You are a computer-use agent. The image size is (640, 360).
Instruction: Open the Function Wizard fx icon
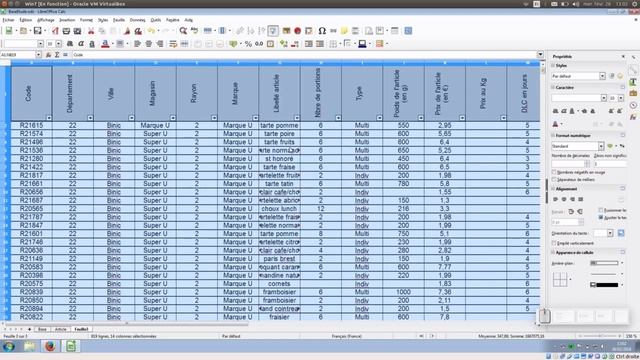(49, 55)
